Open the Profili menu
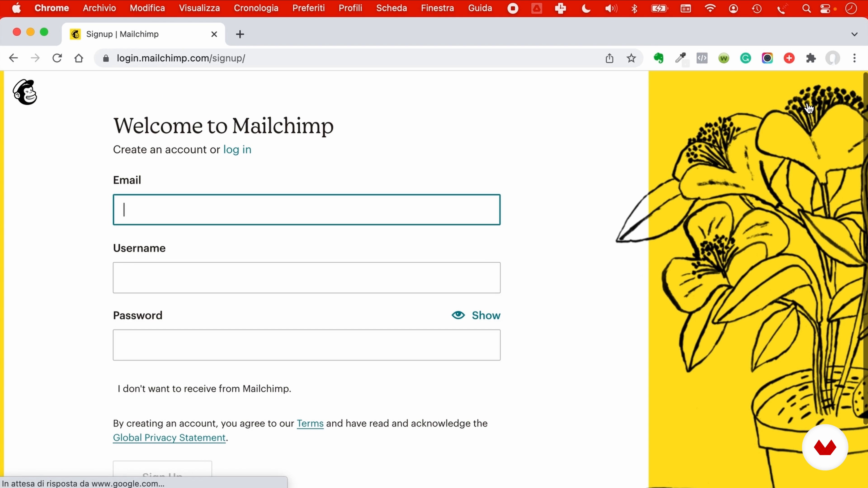Viewport: 868px width, 488px height. [x=350, y=8]
